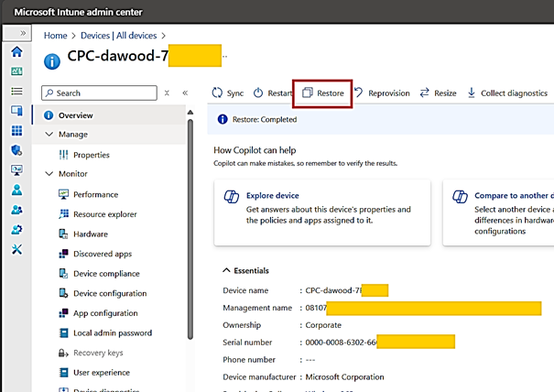Collect diagnostics from the device

coord(507,93)
